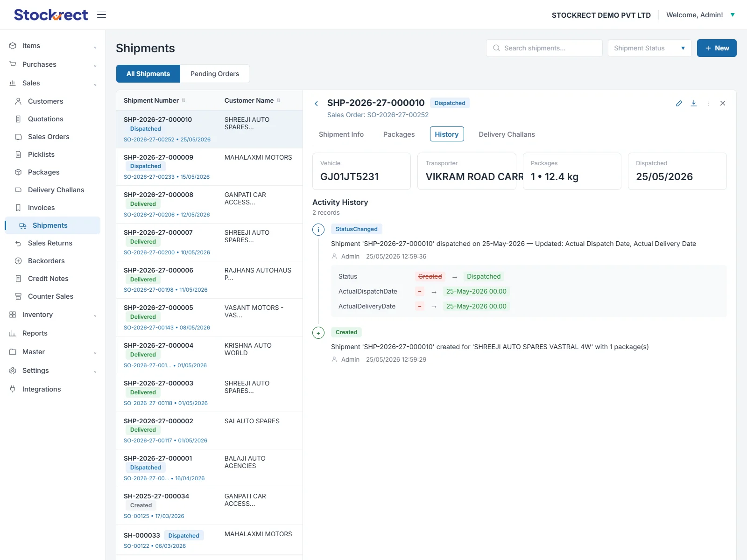This screenshot has width=747, height=560.
Task: Select the History tab
Action: 447,134
